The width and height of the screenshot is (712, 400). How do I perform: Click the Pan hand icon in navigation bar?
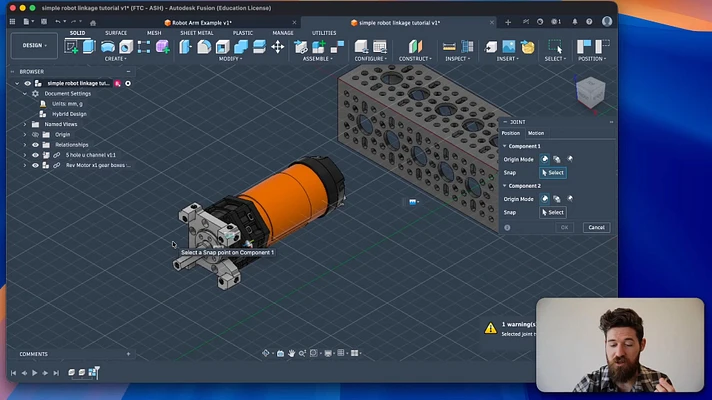[291, 353]
